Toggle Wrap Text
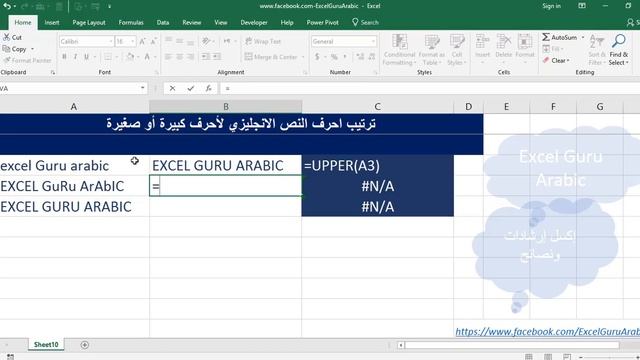This screenshot has height=360, width=640. [x=263, y=41]
